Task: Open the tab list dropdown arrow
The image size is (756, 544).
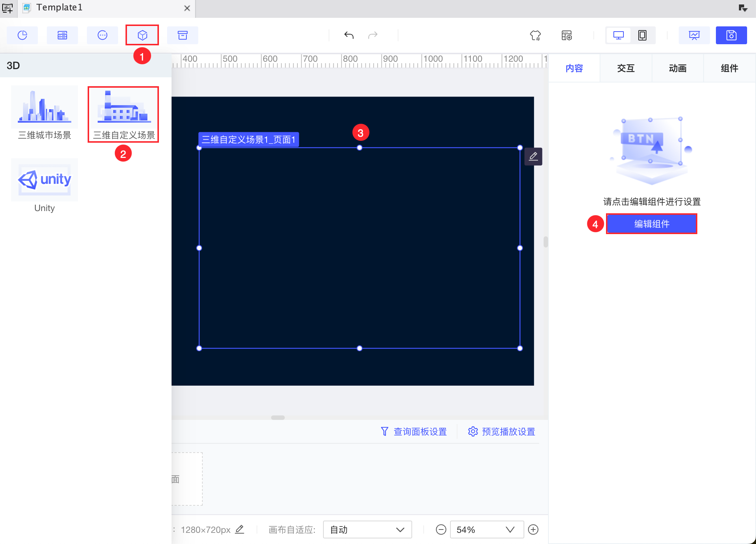Action: point(743,8)
